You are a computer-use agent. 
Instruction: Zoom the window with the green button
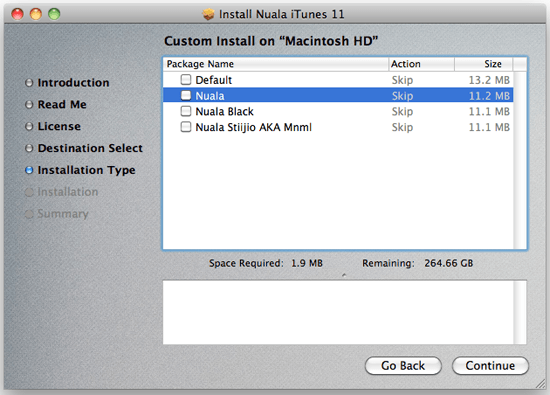click(x=54, y=14)
